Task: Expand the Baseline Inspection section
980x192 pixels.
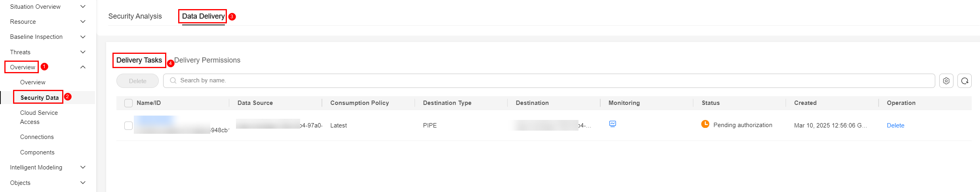Action: tap(83, 37)
